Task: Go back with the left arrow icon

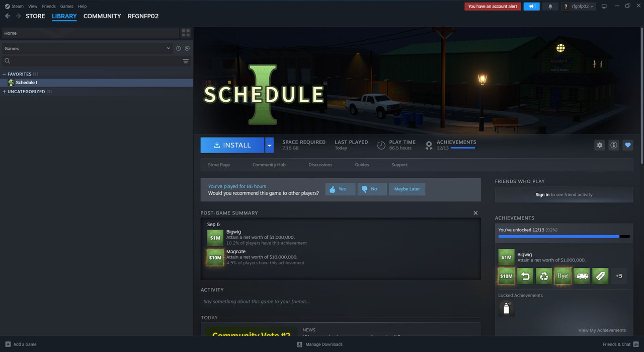Action: point(8,16)
